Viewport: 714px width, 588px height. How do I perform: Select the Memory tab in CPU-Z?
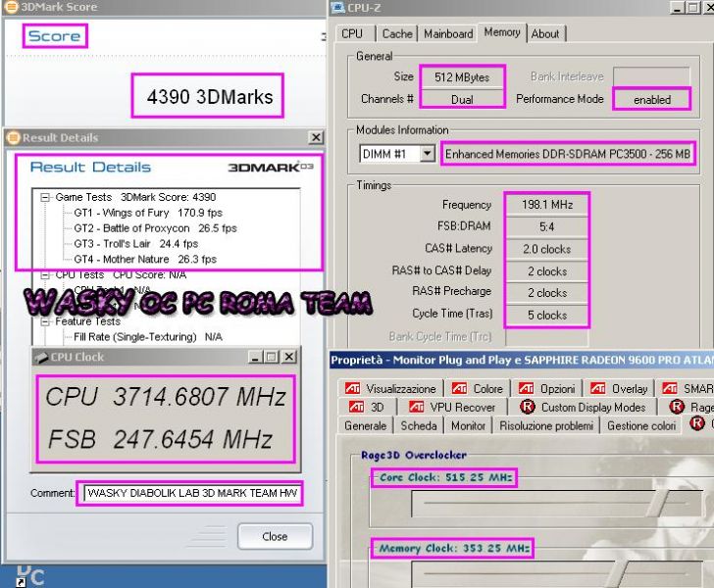(x=502, y=32)
